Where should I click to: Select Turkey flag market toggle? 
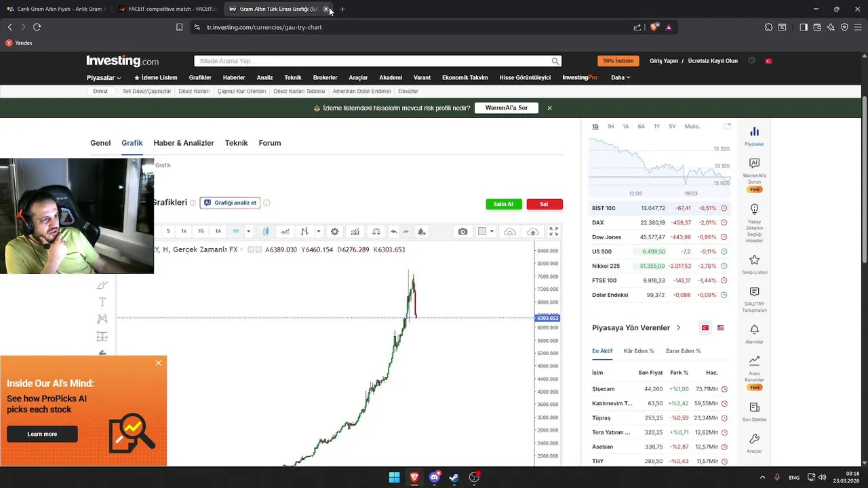705,328
